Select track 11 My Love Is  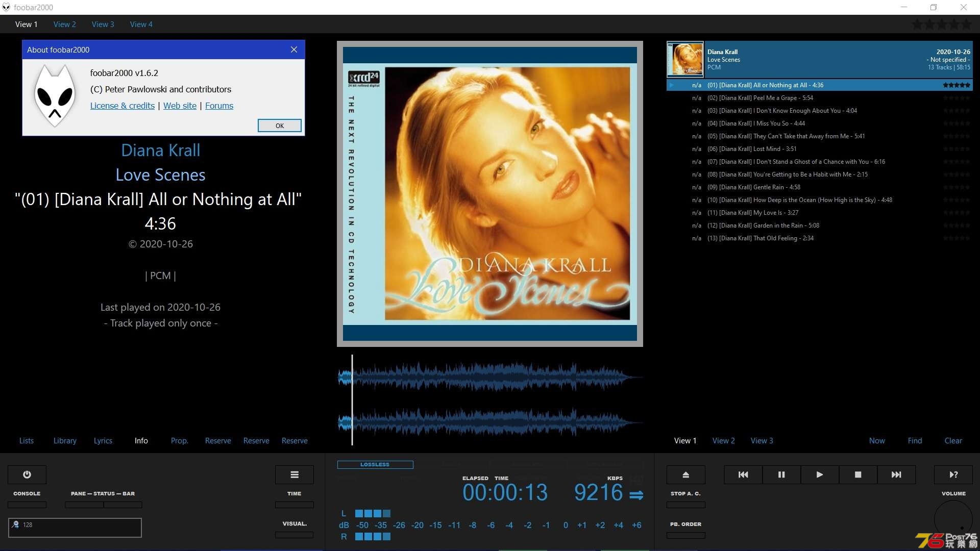[x=820, y=213]
